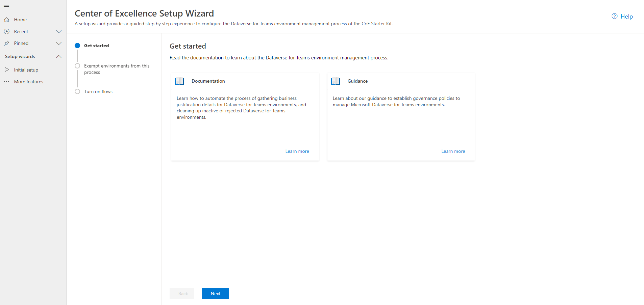This screenshot has height=305, width=644.
Task: Open the hamburger navigation menu
Action: tap(6, 6)
